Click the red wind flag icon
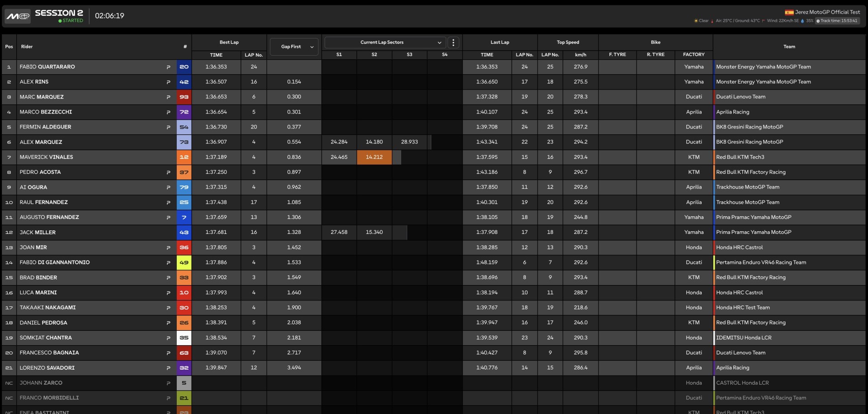This screenshot has height=414, width=868. [764, 21]
